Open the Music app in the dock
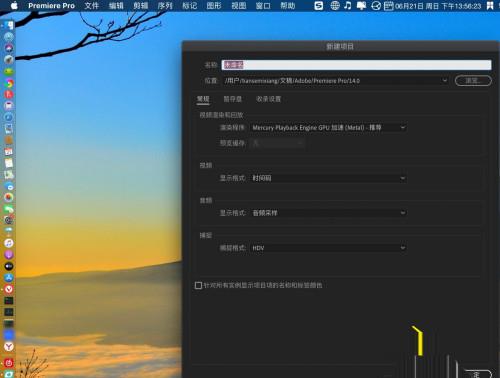 click(9, 243)
